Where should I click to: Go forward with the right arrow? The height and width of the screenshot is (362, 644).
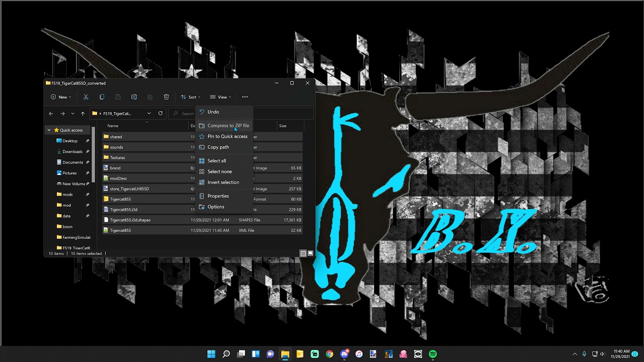(x=62, y=114)
